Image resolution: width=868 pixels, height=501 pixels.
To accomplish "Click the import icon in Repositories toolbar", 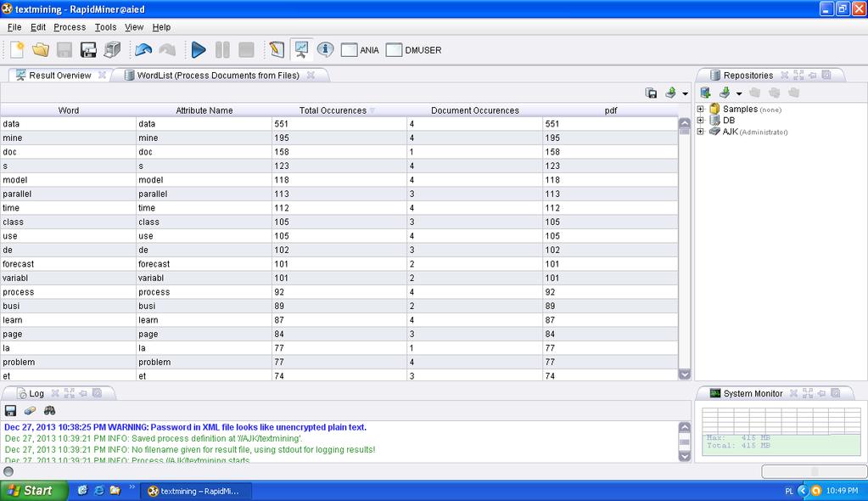I will click(725, 93).
